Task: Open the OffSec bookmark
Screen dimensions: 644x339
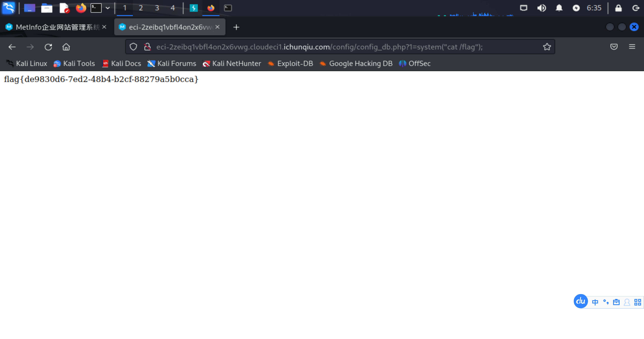Action: pos(415,64)
